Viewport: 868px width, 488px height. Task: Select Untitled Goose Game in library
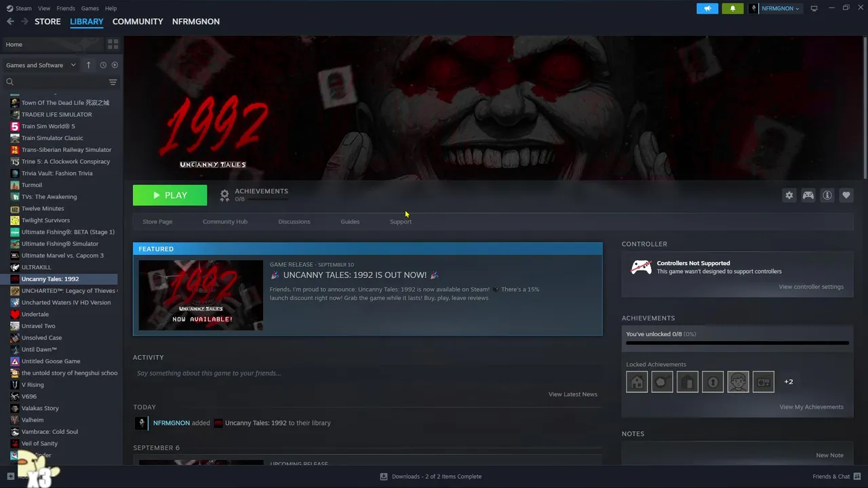tap(51, 361)
